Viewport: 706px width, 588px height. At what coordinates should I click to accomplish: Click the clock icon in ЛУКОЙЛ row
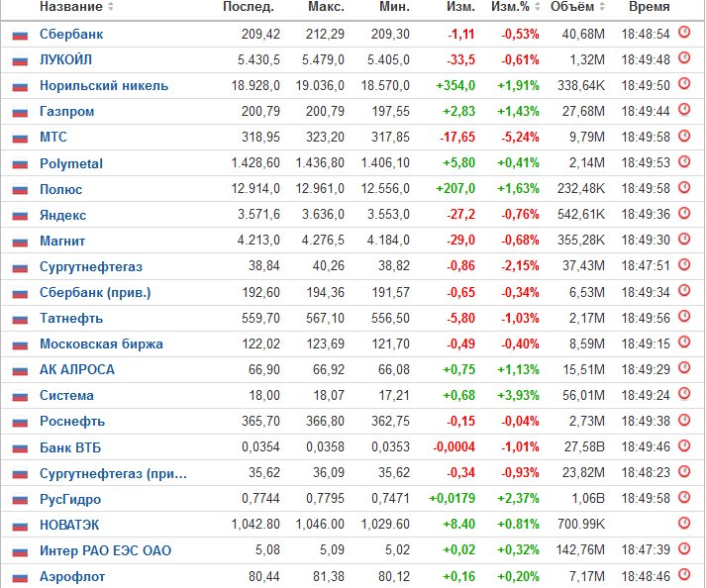coord(684,58)
